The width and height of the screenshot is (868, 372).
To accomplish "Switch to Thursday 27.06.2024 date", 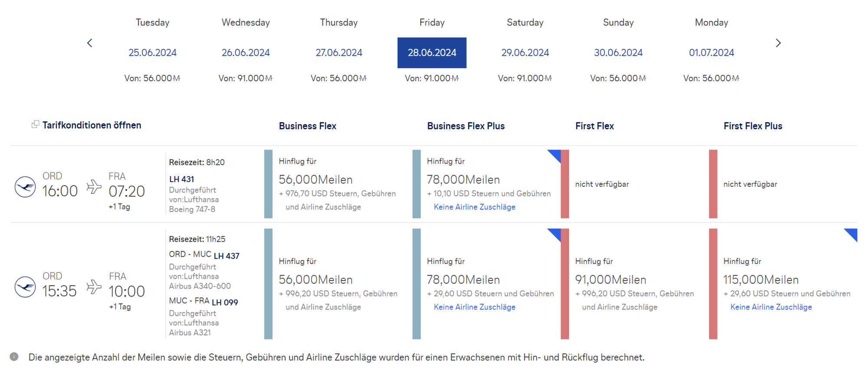I will coord(339,52).
